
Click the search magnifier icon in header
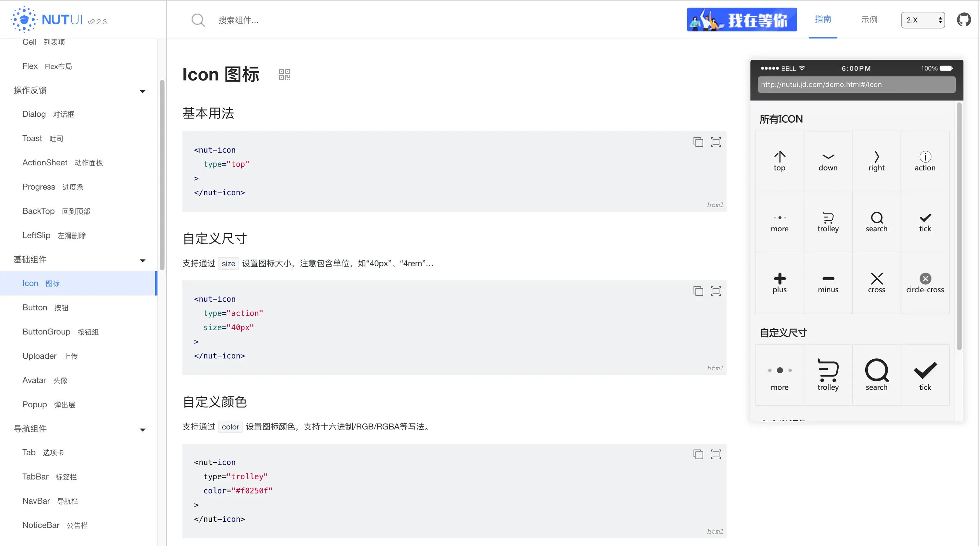tap(198, 20)
